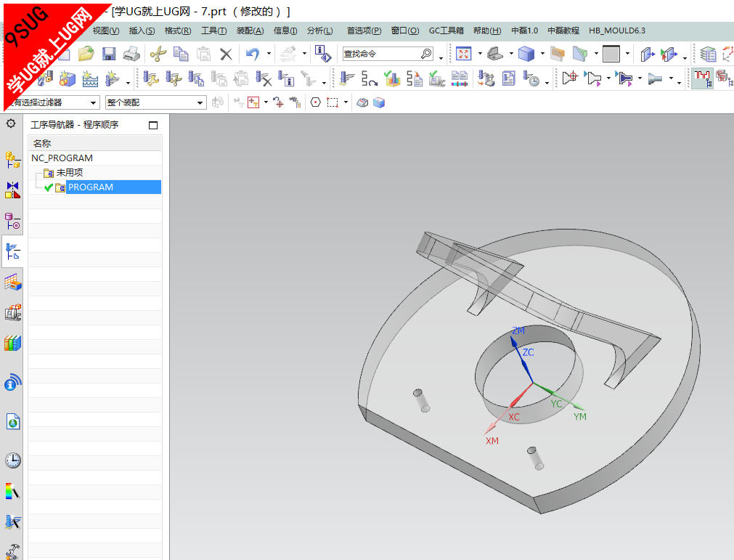Open the Machine Tool Navigator sidebar tab
The image size is (734, 560).
click(x=12, y=313)
